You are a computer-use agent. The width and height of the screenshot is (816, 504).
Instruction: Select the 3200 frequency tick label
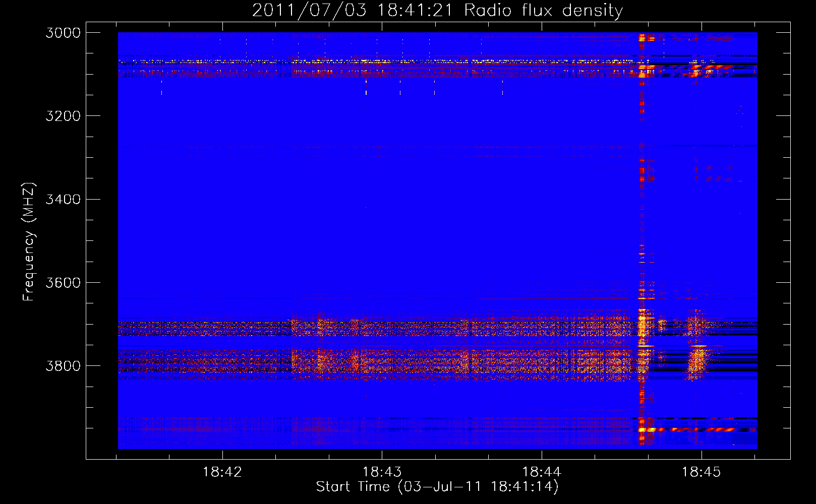pos(63,116)
